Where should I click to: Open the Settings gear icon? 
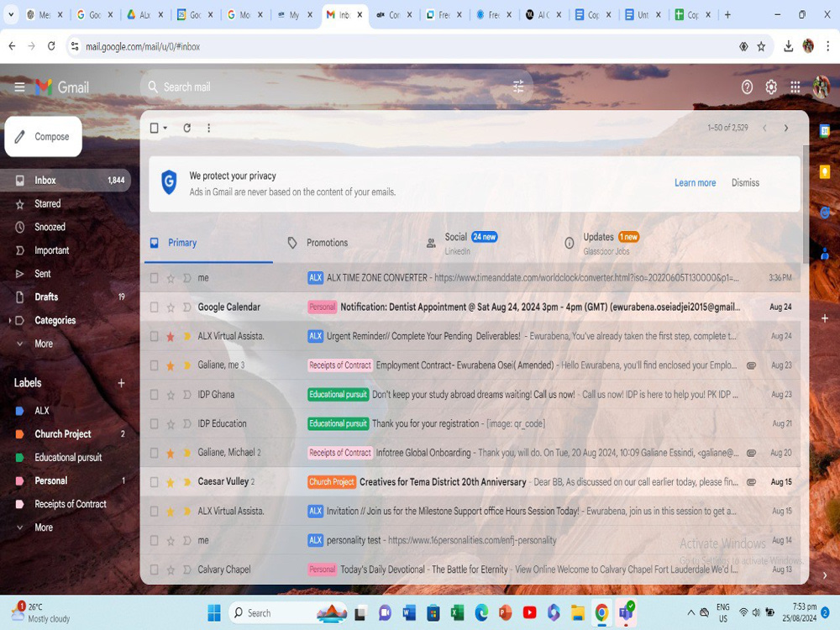[x=771, y=87]
